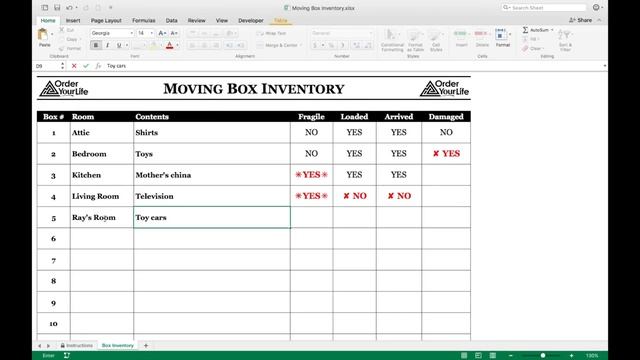
Task: Click the red font color A icon
Action: tap(169, 45)
